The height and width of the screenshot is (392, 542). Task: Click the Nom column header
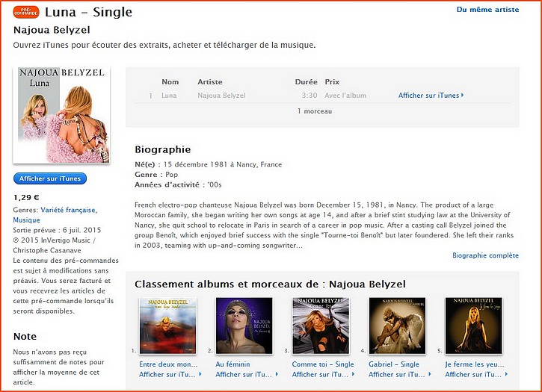point(170,82)
